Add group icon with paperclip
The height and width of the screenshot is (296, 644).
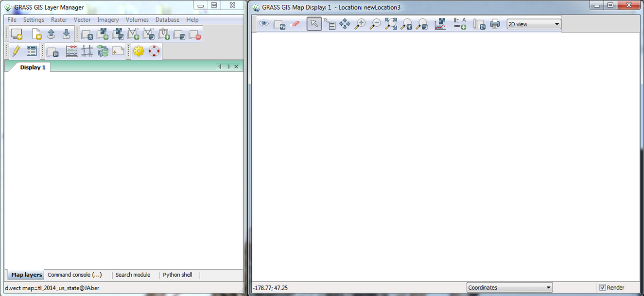164,34
